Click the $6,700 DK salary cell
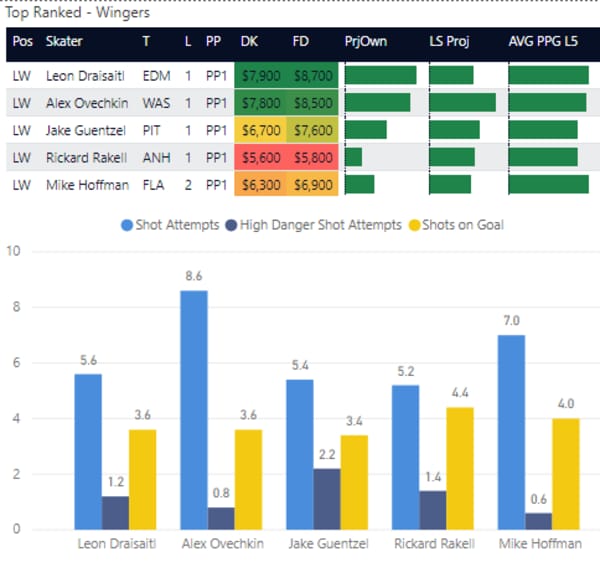The height and width of the screenshot is (562, 600). tap(261, 130)
